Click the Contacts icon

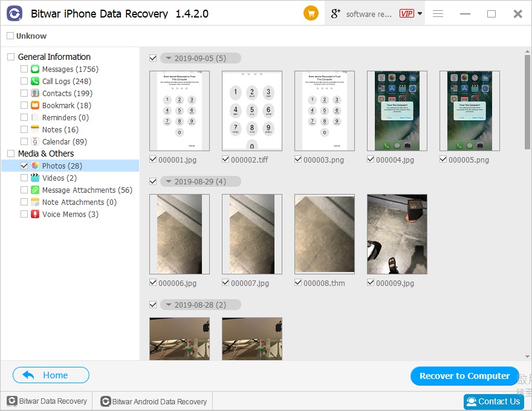pos(35,93)
